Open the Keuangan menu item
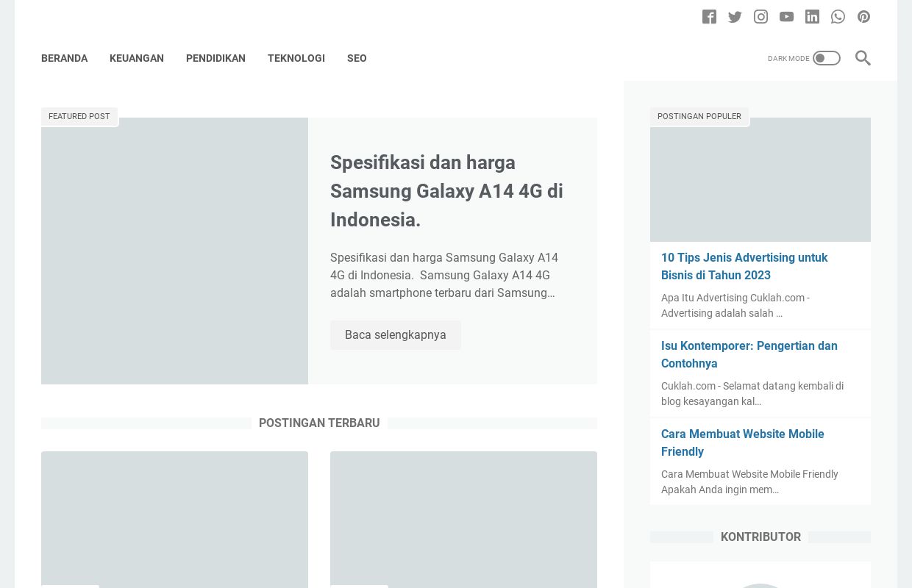 (137, 58)
